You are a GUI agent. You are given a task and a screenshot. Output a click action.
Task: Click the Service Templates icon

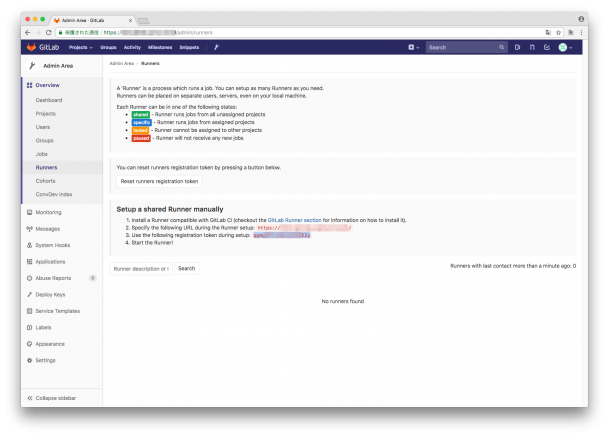30,311
